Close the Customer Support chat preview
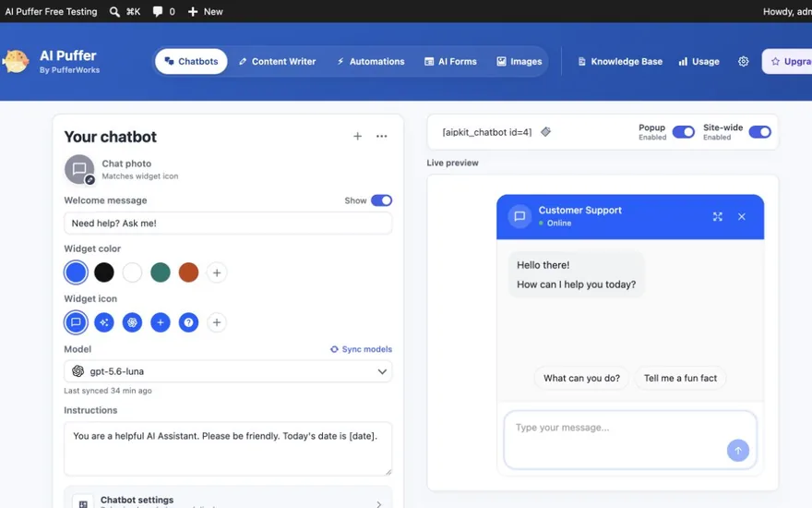The width and height of the screenshot is (812, 508). (x=742, y=216)
